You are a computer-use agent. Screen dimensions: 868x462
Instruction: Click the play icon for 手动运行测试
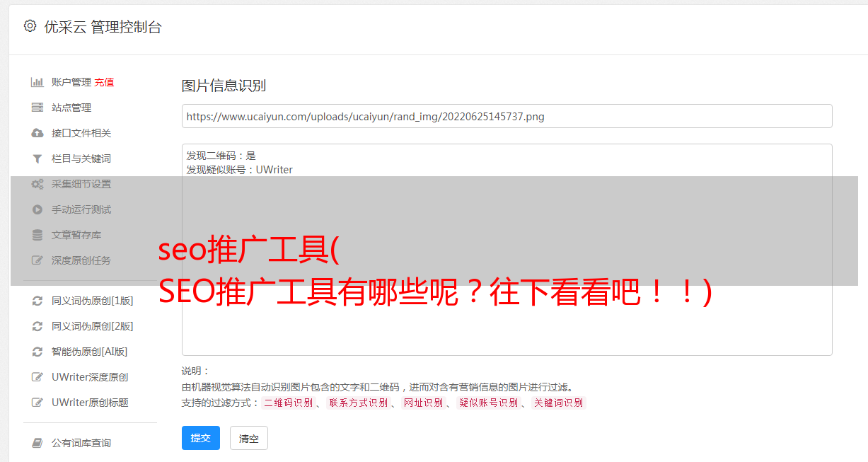(37, 209)
